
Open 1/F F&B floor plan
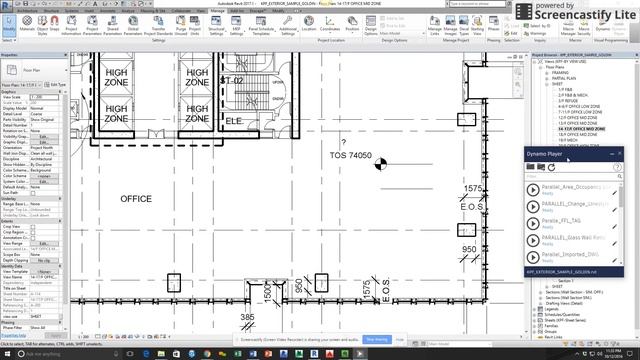pyautogui.click(x=565, y=89)
